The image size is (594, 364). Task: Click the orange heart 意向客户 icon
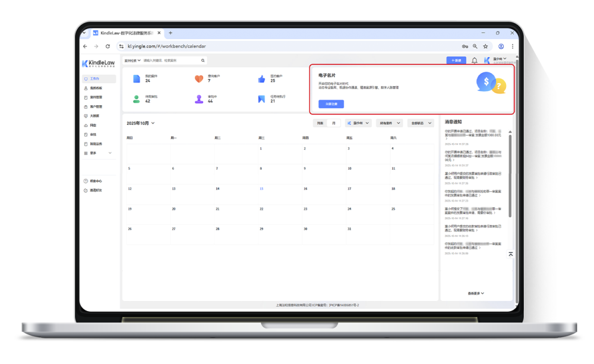[x=199, y=79]
